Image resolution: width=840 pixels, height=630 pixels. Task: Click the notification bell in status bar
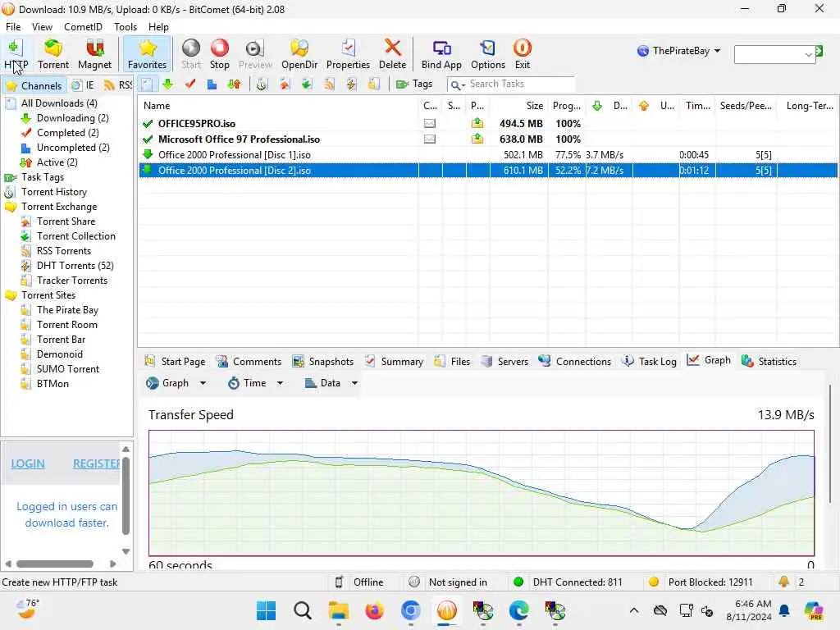click(783, 582)
